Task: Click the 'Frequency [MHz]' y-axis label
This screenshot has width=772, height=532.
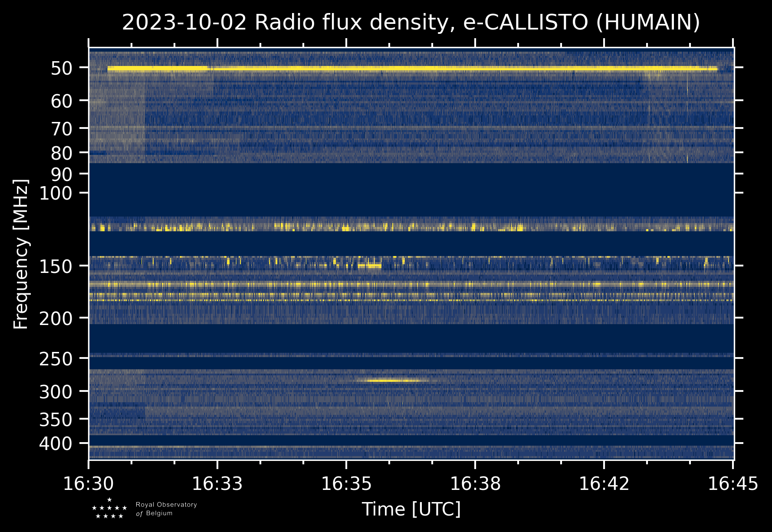Action: point(21,254)
